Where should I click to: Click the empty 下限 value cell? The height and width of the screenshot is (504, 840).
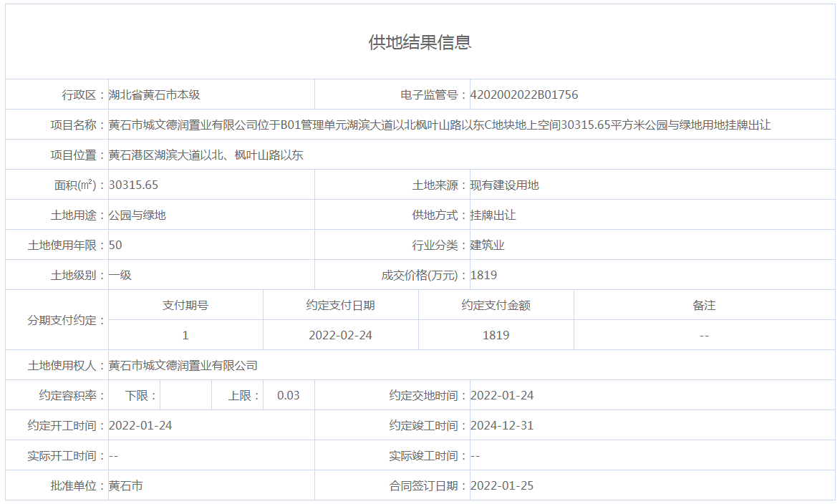pyautogui.click(x=186, y=395)
